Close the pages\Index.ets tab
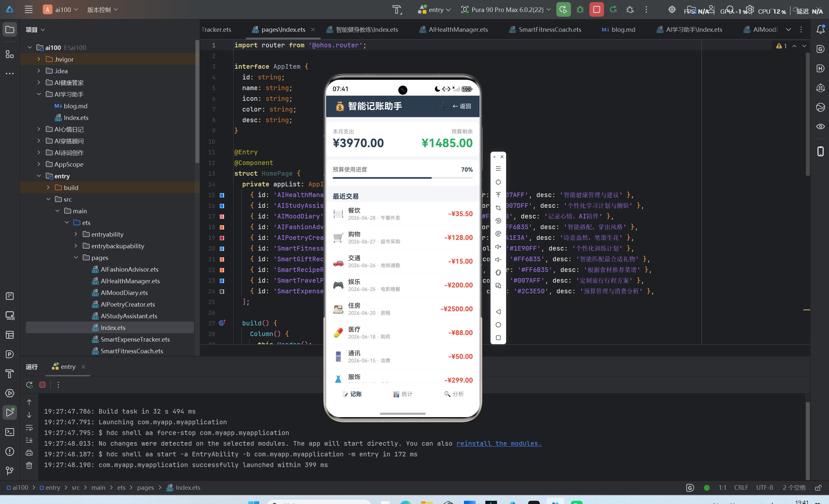 point(313,29)
